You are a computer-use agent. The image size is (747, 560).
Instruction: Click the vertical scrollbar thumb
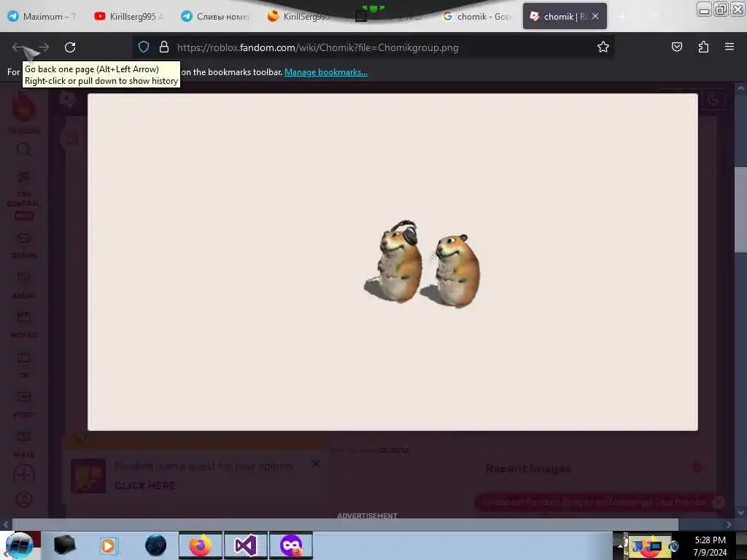point(741,209)
